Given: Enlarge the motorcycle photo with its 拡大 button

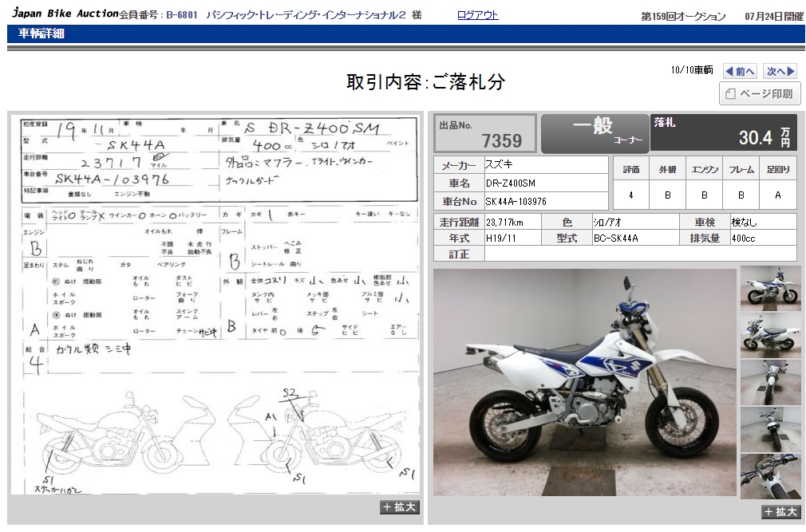Looking at the screenshot, I should pyautogui.click(x=780, y=511).
